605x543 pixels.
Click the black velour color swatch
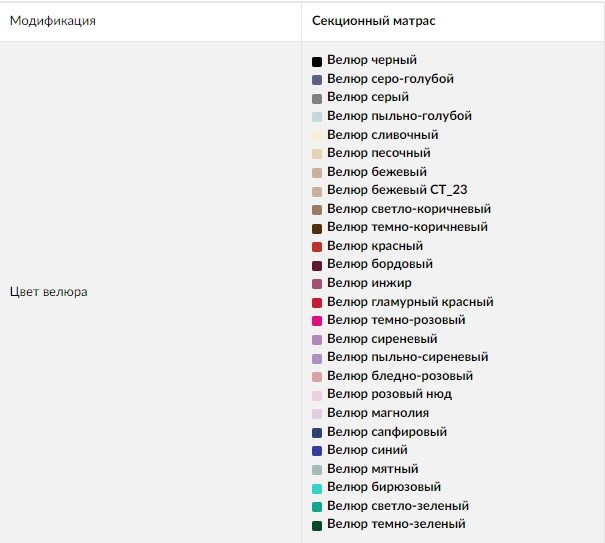click(x=317, y=61)
